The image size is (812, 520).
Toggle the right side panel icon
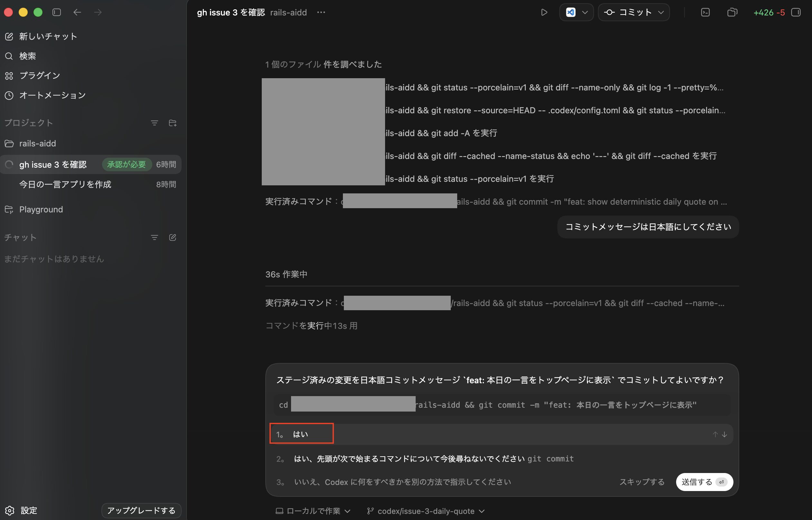pos(796,13)
